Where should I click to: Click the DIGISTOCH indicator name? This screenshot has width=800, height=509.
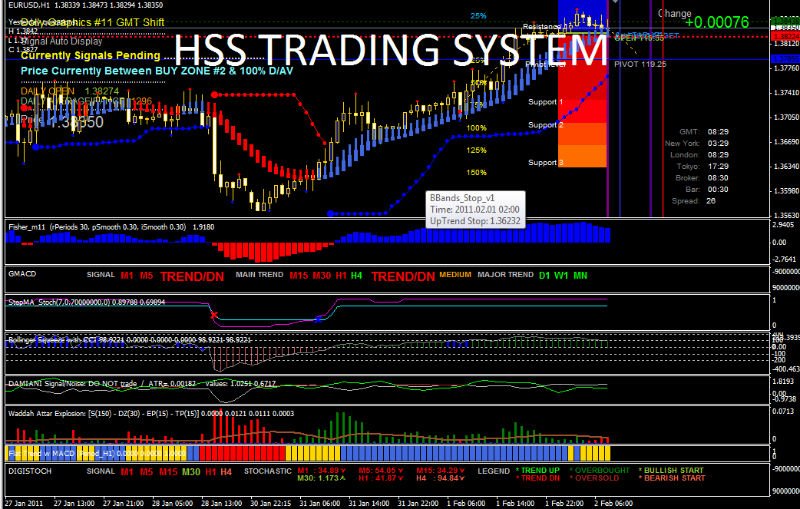[x=30, y=471]
